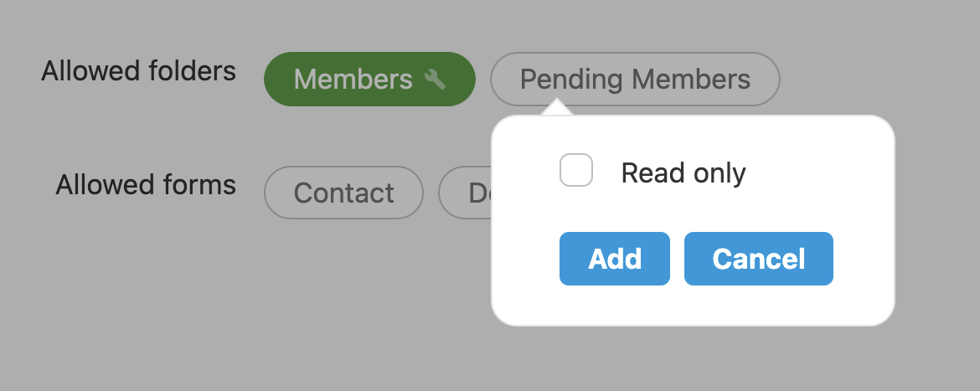Click the Members text inside green pill
This screenshot has width=980, height=391.
(353, 80)
